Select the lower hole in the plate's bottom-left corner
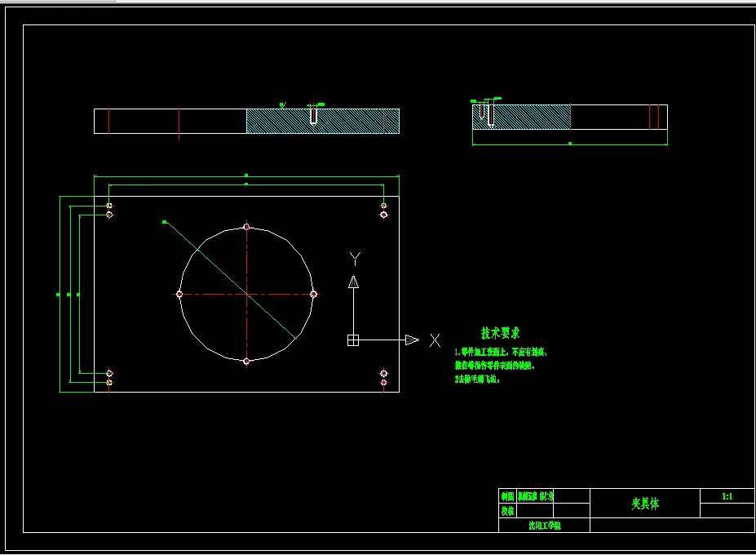This screenshot has width=756, height=555. click(x=109, y=382)
